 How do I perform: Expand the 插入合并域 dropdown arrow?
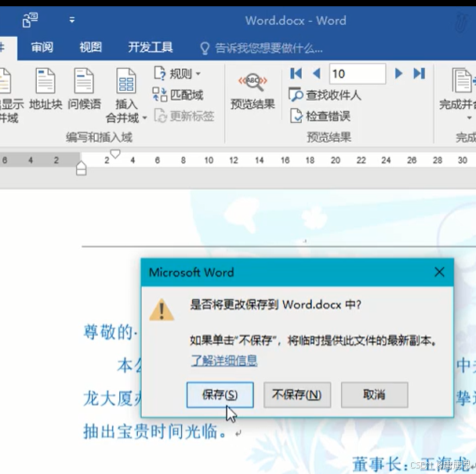pyautogui.click(x=145, y=118)
